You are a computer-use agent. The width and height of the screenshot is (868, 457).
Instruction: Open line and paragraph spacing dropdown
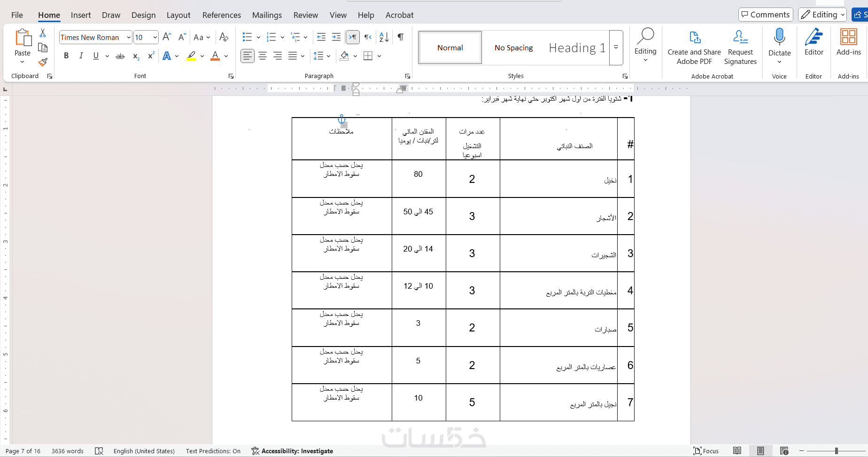328,56
